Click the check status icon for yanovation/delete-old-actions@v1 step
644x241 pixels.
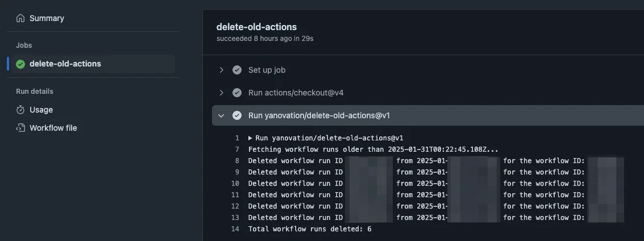click(x=237, y=115)
